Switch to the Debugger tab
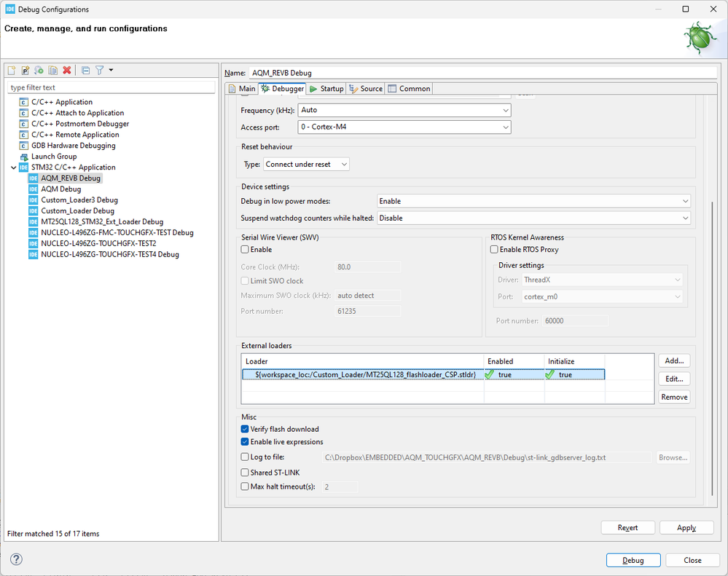This screenshot has height=576, width=728. [282, 89]
